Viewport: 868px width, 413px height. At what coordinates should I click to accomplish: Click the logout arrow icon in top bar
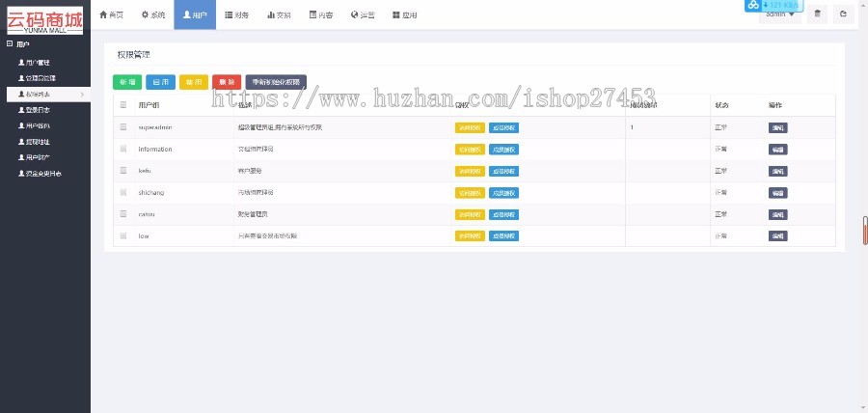coord(843,14)
